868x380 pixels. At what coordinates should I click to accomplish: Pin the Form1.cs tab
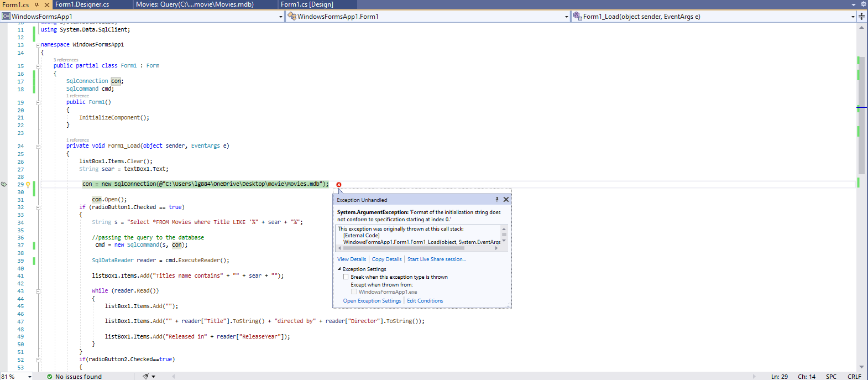click(x=37, y=4)
